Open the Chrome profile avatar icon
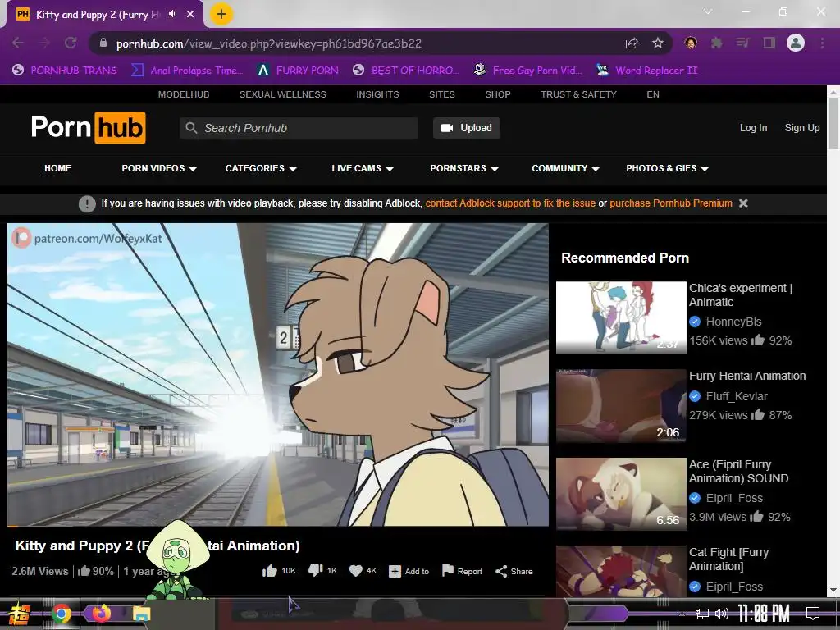840x630 pixels. click(796, 43)
